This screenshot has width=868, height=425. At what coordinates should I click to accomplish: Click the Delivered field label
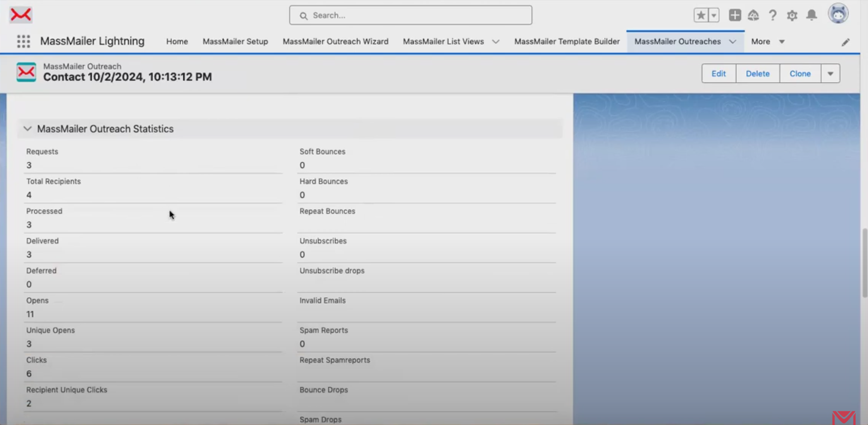[42, 241]
